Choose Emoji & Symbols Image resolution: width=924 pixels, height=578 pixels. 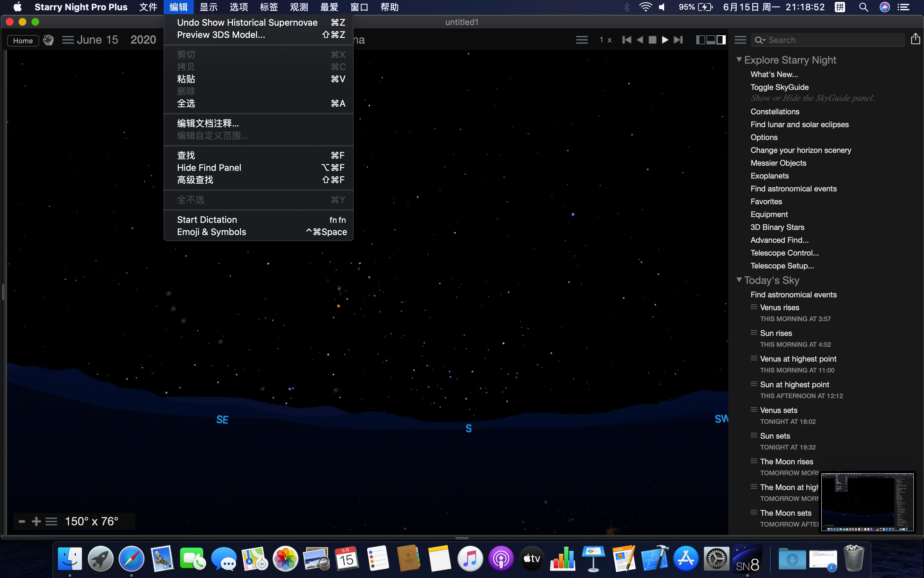tap(259, 232)
